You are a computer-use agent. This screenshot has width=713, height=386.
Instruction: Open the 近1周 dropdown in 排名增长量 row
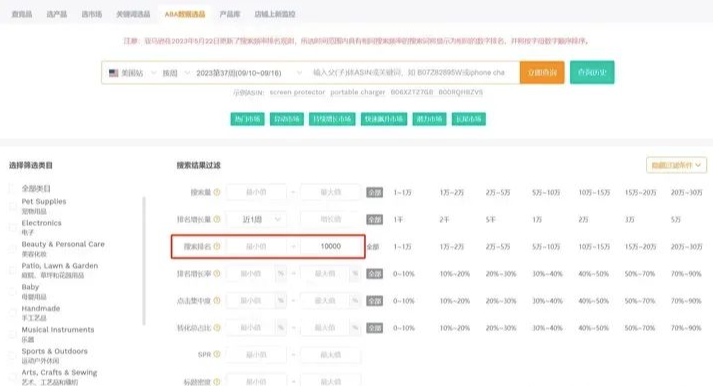coord(256,219)
